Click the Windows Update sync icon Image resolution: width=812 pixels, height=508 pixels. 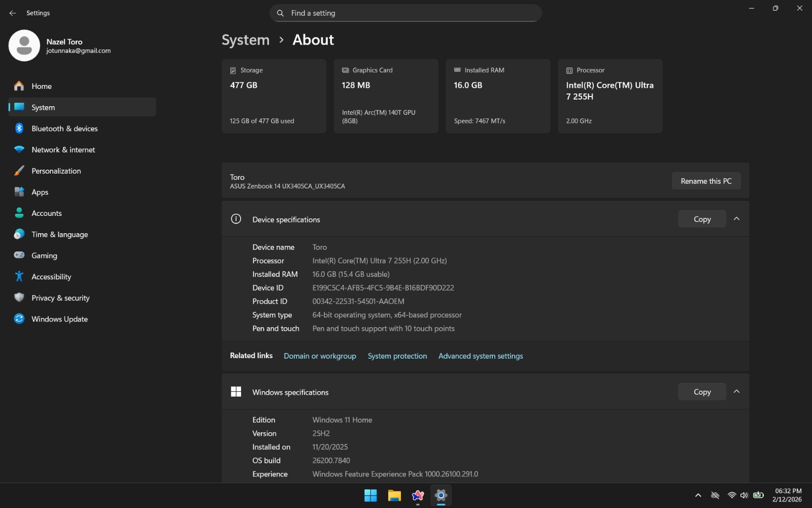coord(19,319)
